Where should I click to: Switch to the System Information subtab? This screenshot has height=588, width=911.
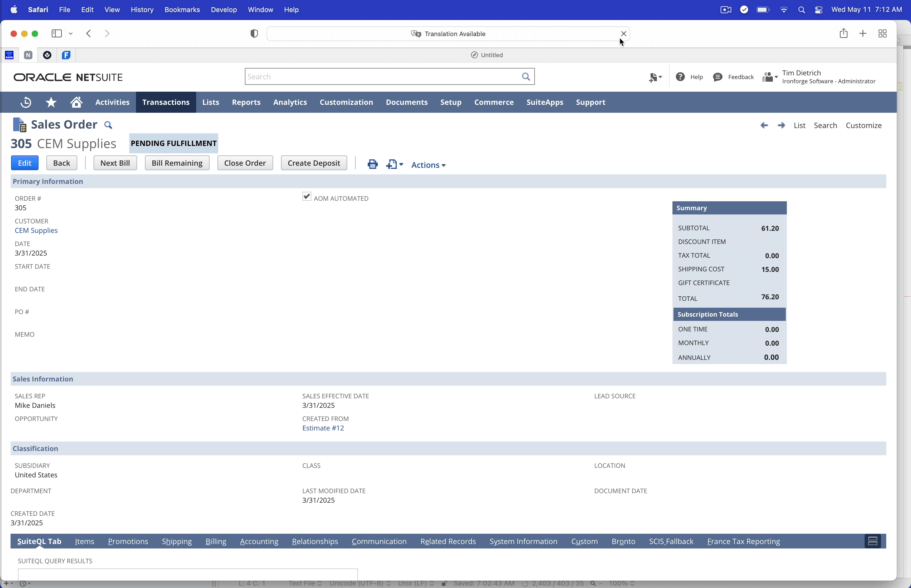click(523, 541)
